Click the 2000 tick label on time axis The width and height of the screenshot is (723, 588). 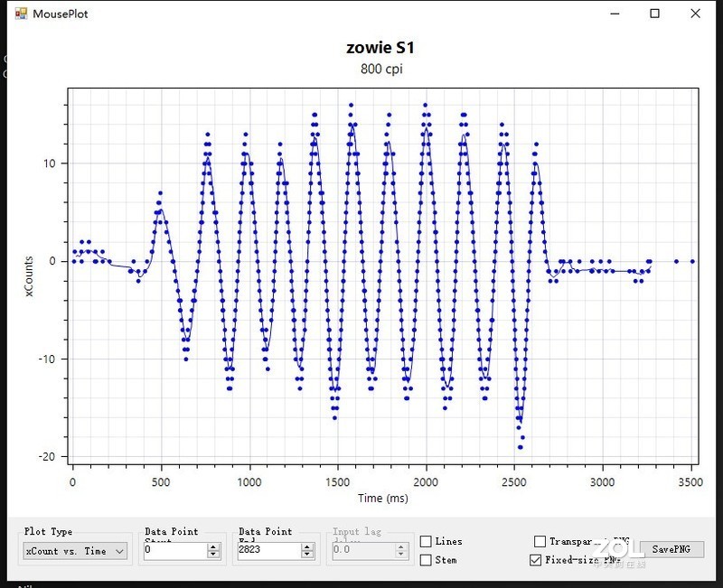click(425, 482)
